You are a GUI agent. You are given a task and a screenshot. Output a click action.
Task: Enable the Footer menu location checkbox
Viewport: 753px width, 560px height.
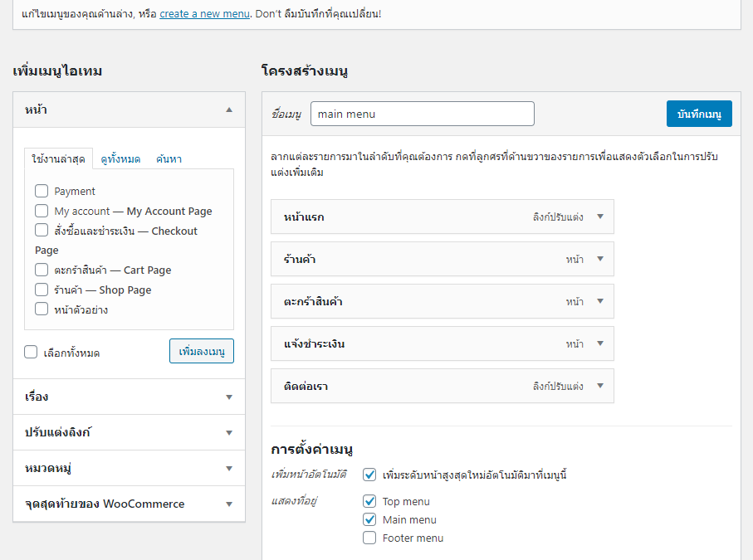369,538
